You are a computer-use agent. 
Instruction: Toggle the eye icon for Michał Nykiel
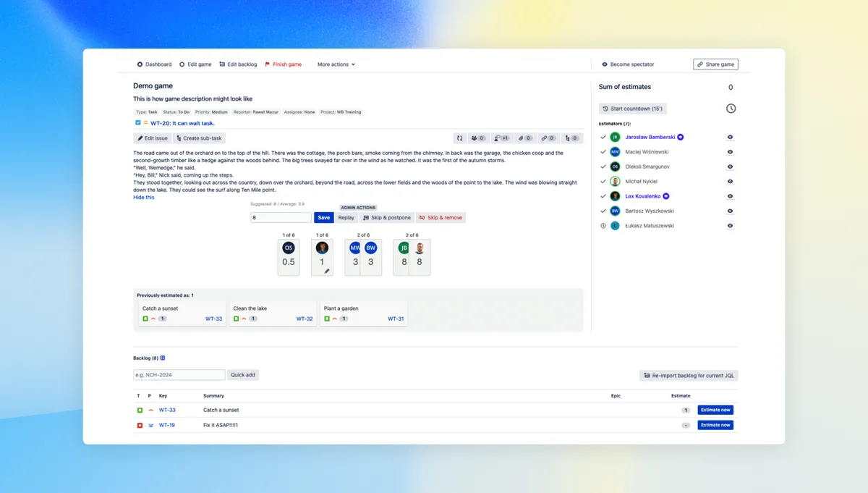pos(730,181)
